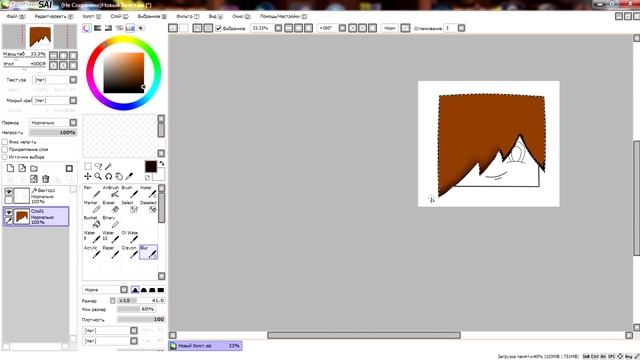The width and height of the screenshot is (640, 360).
Task: Activate the magic wand tool
Action: (108, 166)
